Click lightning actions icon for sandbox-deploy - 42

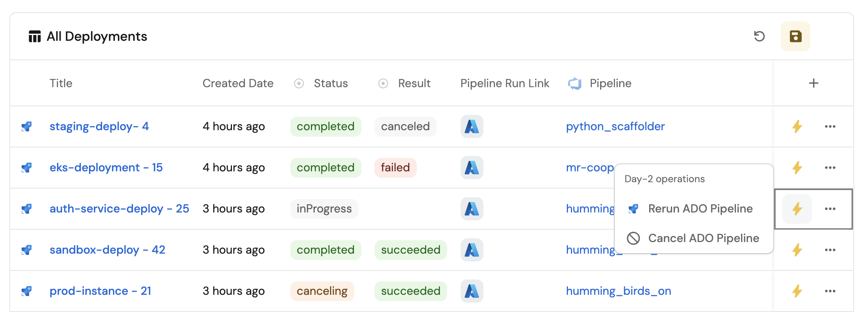click(x=797, y=250)
